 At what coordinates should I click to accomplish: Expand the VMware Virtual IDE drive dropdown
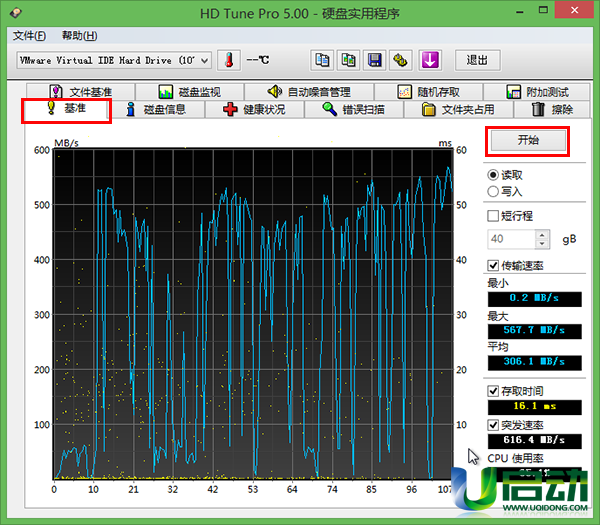(204, 60)
